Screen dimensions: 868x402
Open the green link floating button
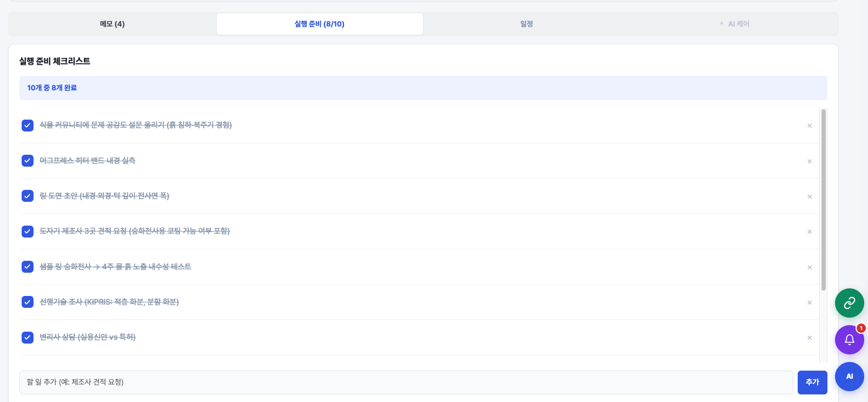(x=849, y=303)
